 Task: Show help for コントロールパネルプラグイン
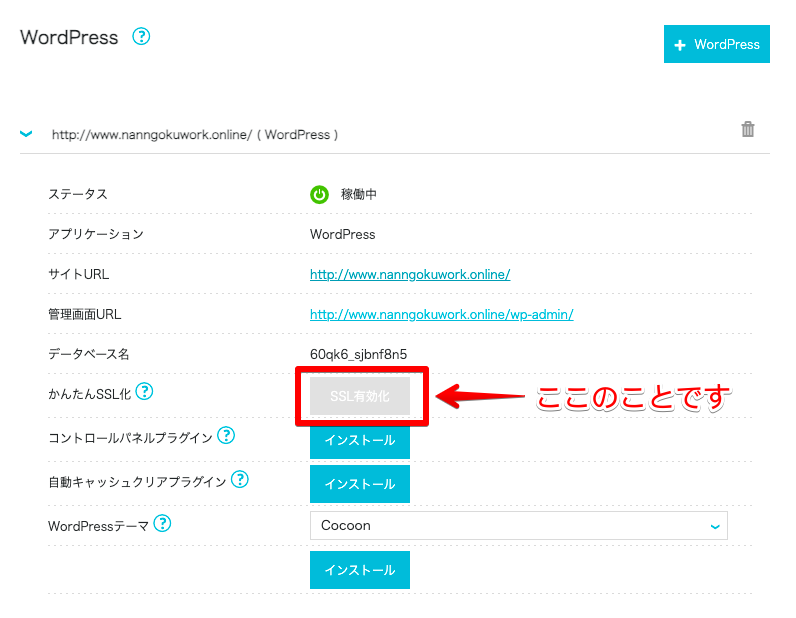(226, 435)
